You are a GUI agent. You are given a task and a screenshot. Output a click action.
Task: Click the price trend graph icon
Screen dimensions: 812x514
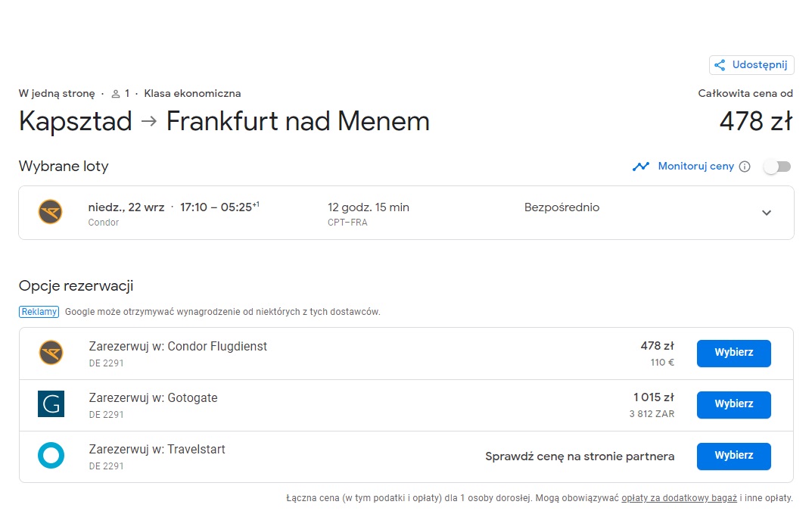pos(640,167)
